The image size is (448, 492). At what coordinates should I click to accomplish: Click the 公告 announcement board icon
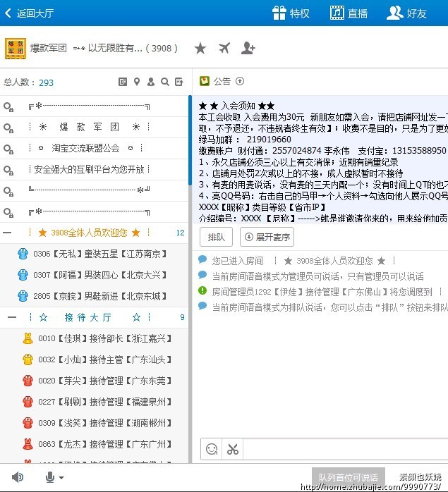[205, 81]
